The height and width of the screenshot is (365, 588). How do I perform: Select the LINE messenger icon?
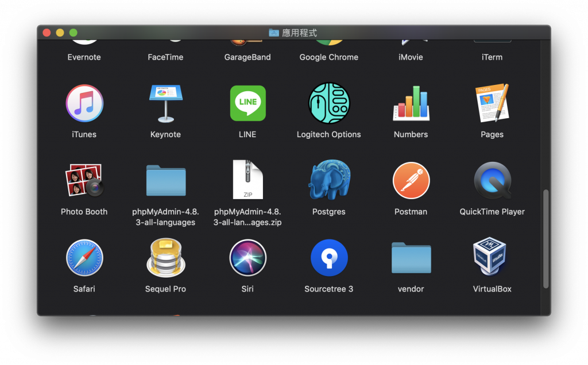pyautogui.click(x=247, y=103)
